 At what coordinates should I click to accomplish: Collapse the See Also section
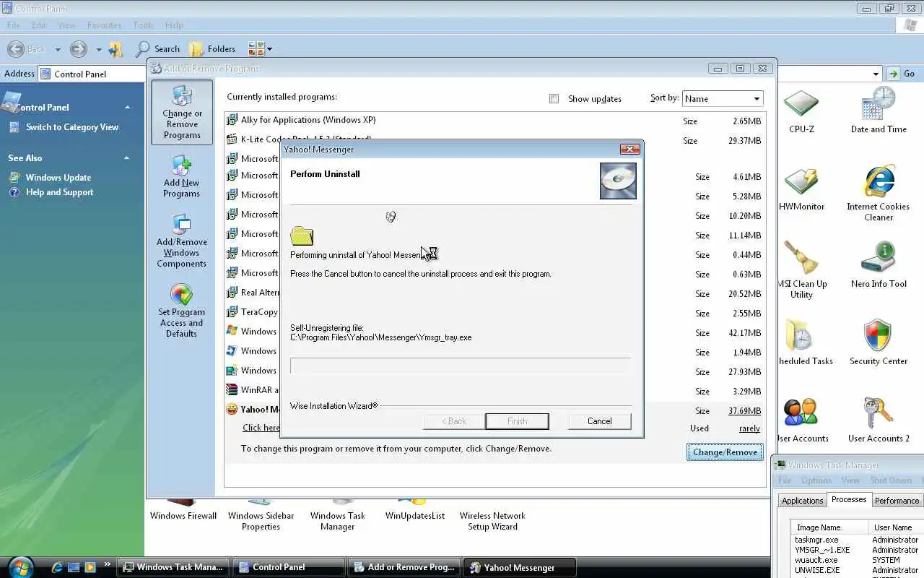127,158
